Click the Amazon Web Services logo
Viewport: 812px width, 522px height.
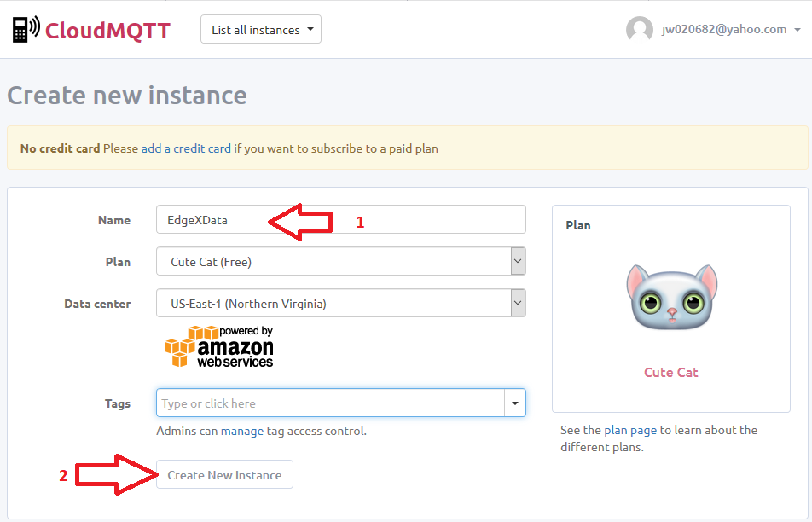click(219, 346)
